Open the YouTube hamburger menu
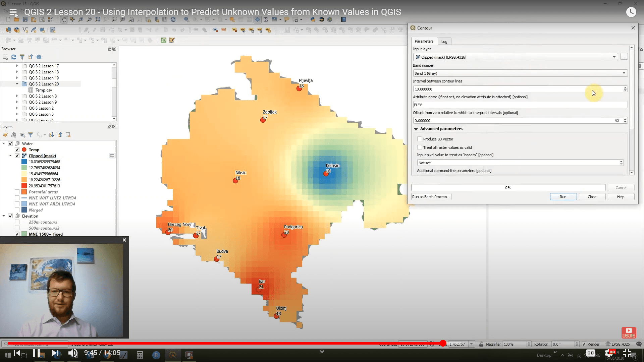 (13, 12)
